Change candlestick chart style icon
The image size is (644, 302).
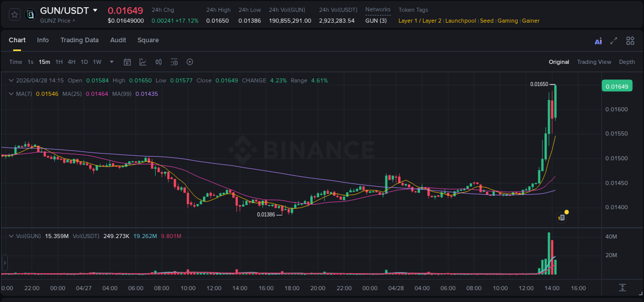(159, 62)
